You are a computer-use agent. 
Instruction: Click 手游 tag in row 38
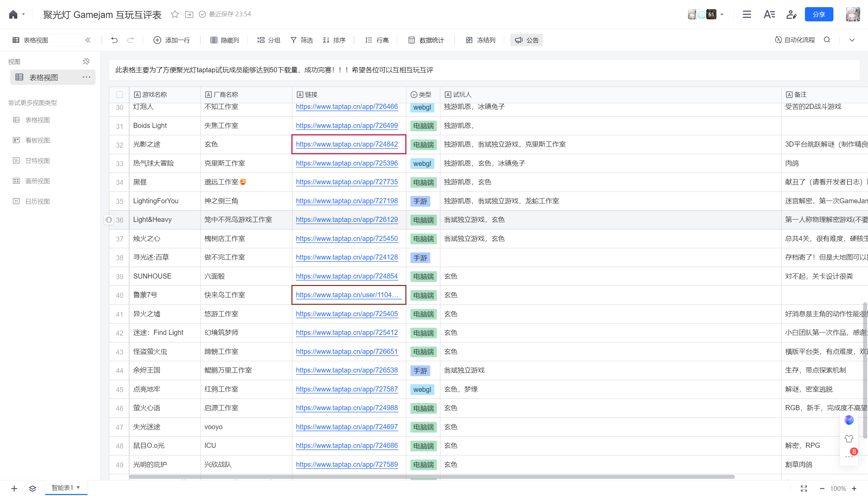pyautogui.click(x=420, y=258)
